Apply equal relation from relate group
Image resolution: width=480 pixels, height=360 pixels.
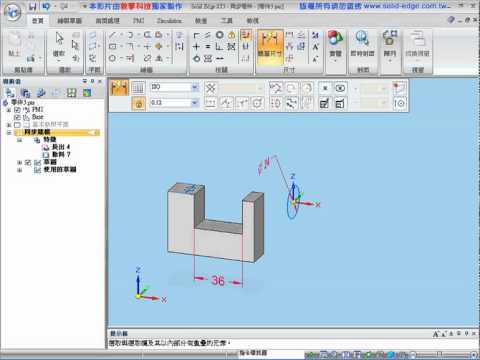point(208,46)
